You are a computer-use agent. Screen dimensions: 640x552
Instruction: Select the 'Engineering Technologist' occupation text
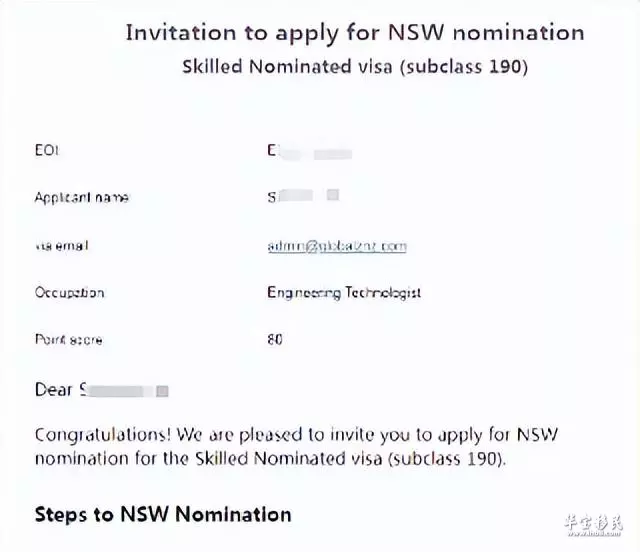[x=344, y=293]
